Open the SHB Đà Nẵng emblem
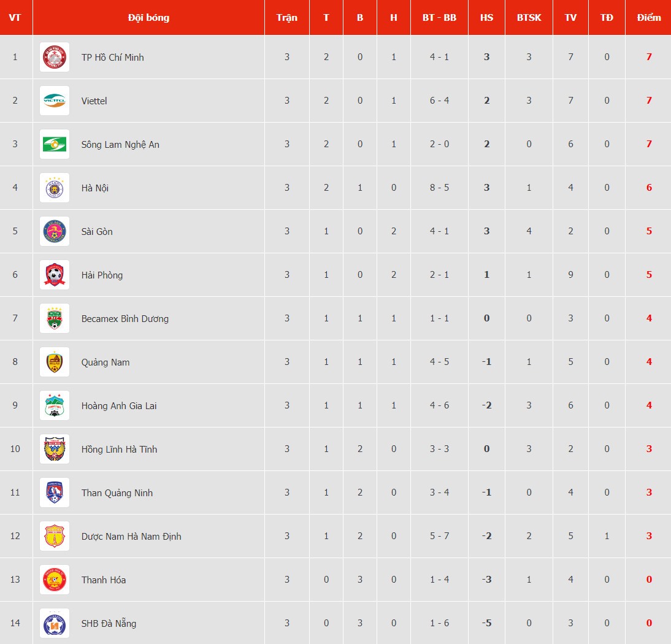 [55, 623]
